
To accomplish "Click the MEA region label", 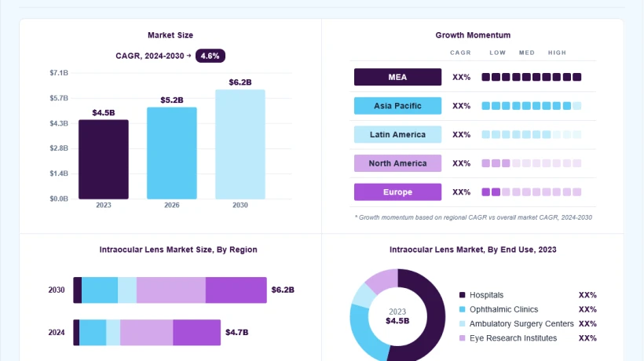I will coord(397,77).
